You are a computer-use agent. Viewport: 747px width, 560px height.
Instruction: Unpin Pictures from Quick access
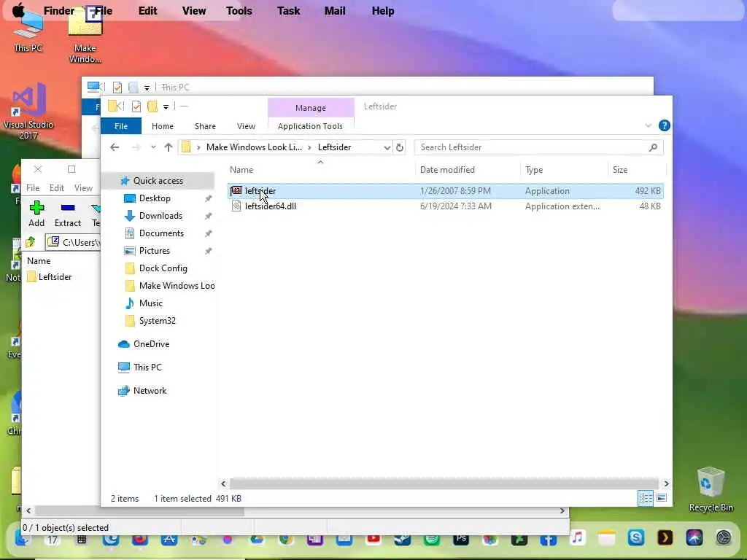click(x=208, y=251)
